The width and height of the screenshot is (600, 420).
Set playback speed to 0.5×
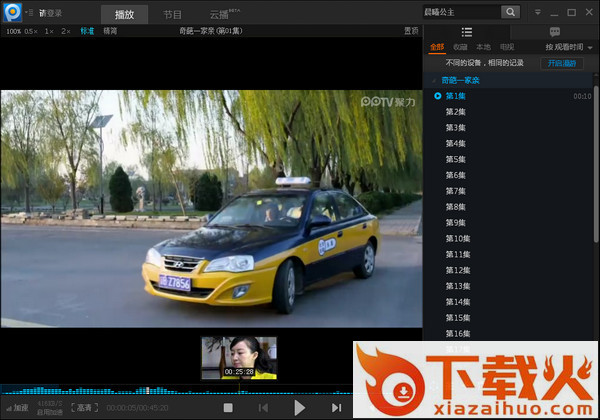click(x=31, y=31)
